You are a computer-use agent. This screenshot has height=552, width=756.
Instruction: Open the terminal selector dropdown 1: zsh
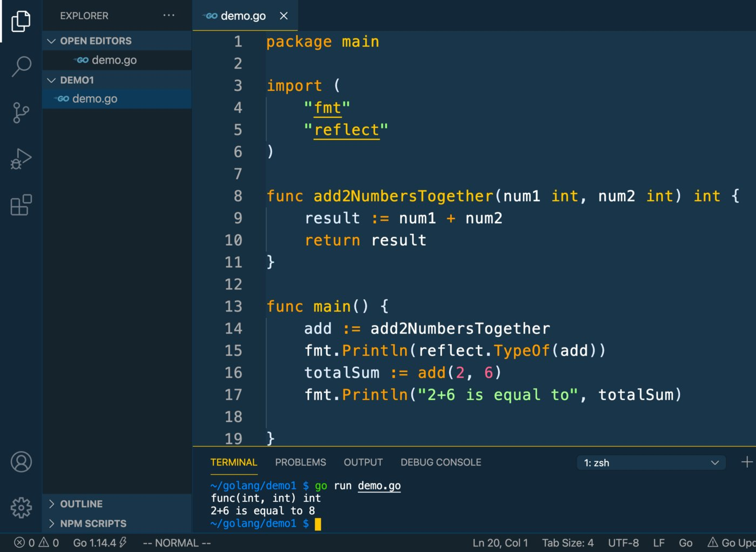click(x=652, y=463)
